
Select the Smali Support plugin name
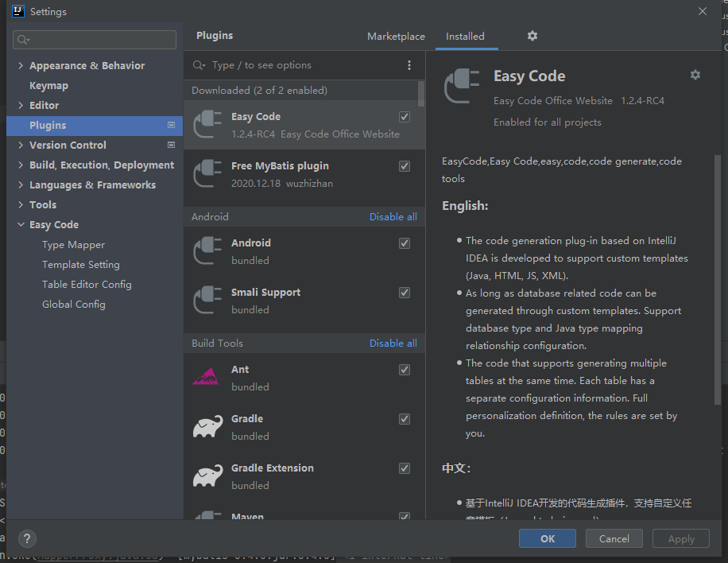click(265, 293)
